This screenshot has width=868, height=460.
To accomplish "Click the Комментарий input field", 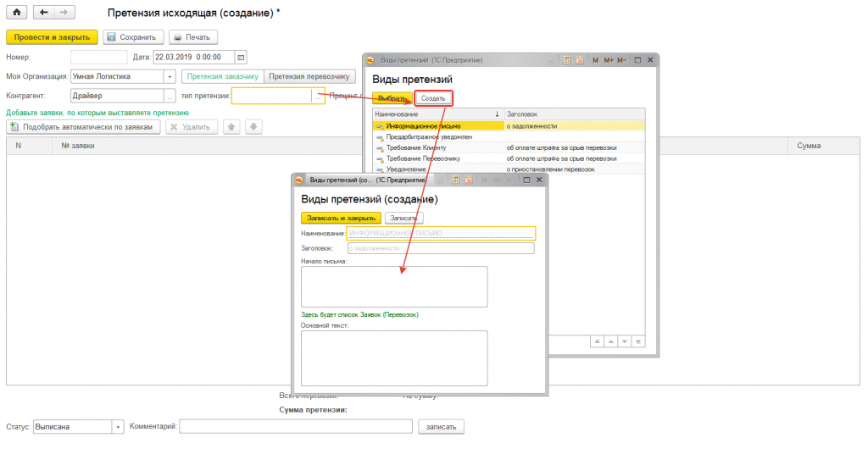I will [296, 427].
